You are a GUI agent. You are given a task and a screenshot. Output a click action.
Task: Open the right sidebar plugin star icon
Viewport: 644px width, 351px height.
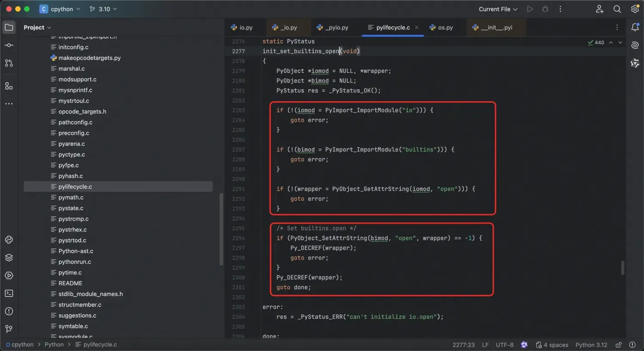(x=635, y=63)
